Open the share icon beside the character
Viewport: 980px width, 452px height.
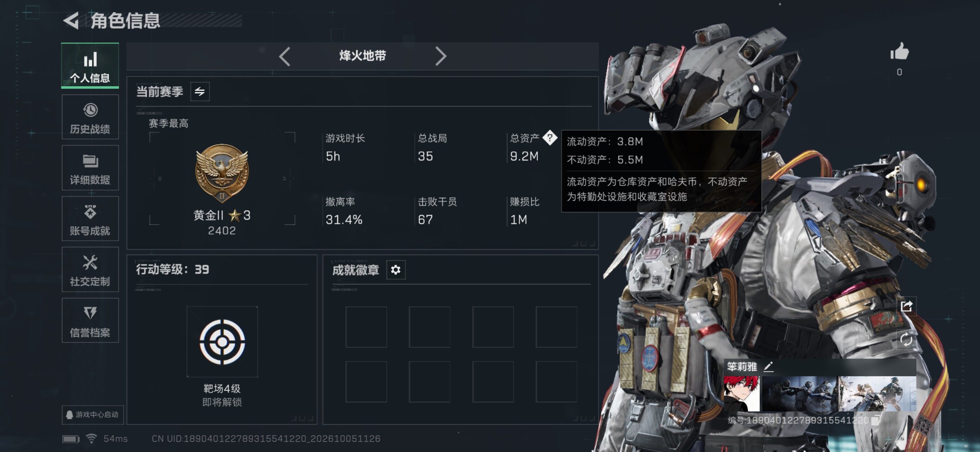(x=906, y=306)
